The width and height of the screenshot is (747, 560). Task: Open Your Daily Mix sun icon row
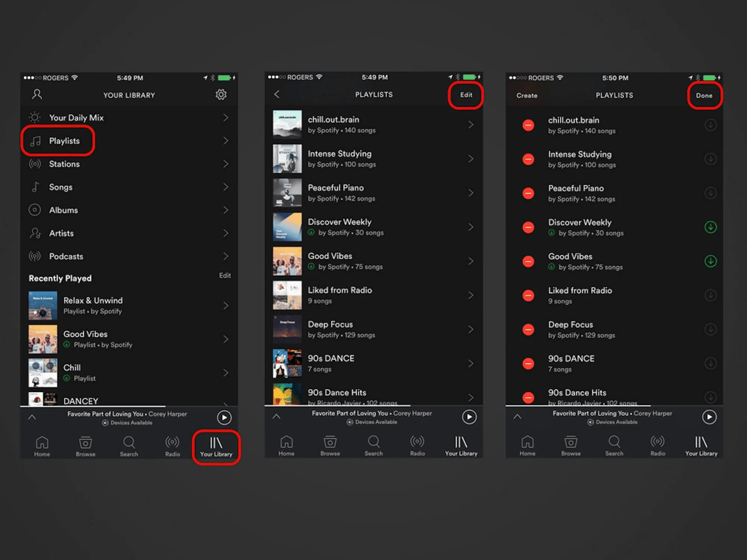[x=129, y=118]
